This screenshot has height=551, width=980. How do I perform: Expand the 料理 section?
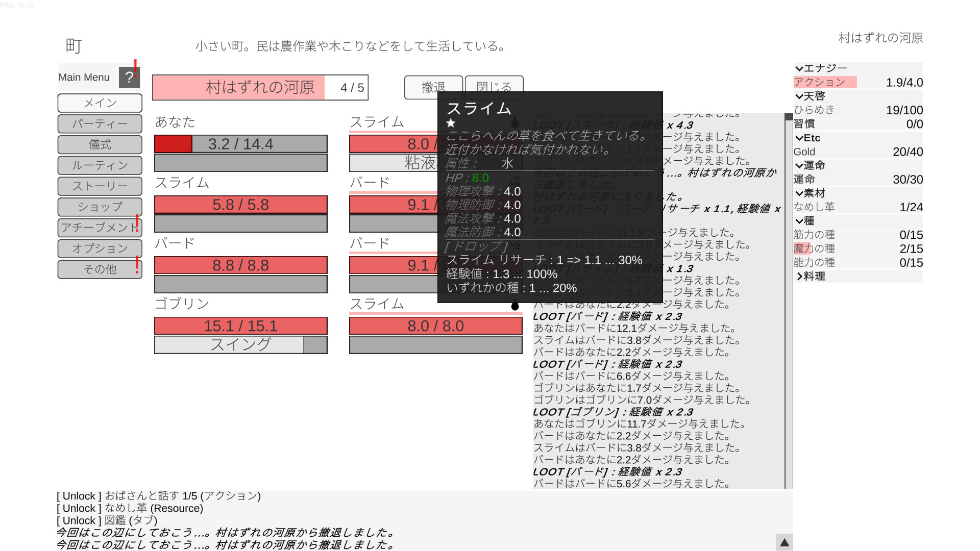(799, 276)
